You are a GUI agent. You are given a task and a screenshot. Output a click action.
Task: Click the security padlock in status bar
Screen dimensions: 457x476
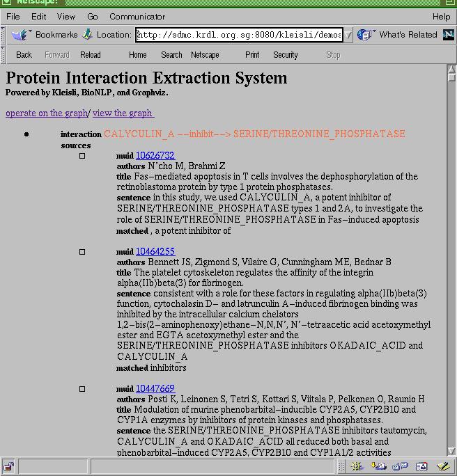9,466
